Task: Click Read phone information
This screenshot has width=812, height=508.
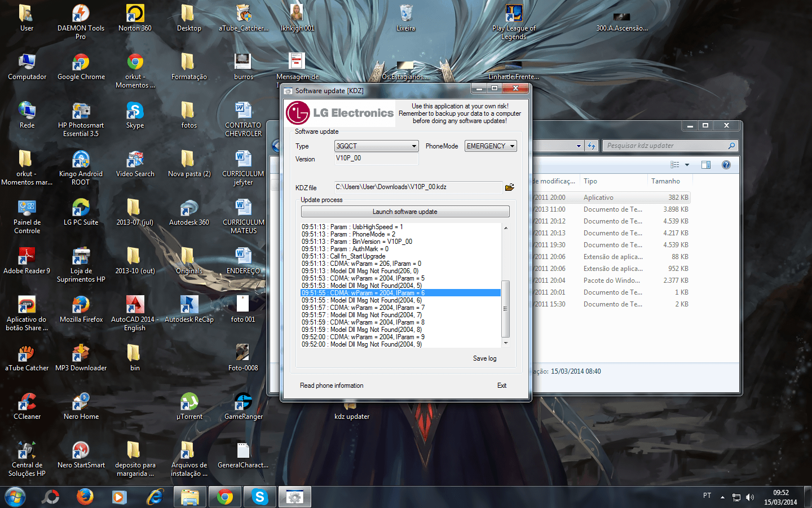Action: 332,386
